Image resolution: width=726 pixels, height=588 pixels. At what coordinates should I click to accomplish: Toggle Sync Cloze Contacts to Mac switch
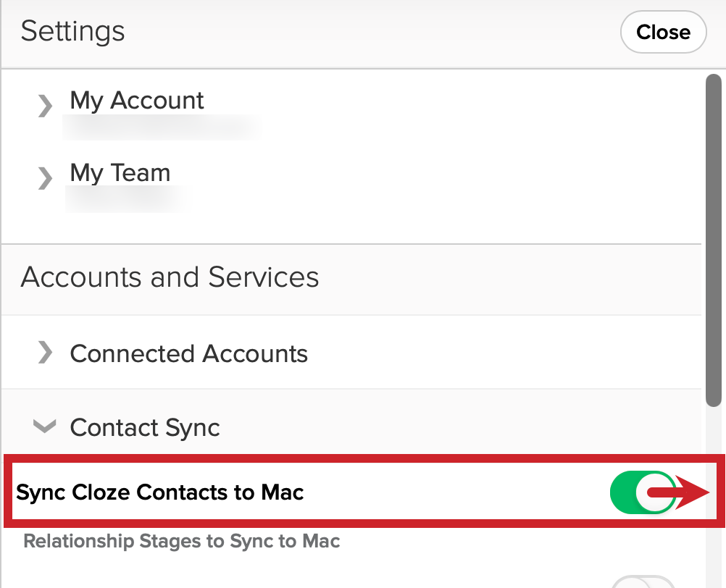tap(643, 492)
